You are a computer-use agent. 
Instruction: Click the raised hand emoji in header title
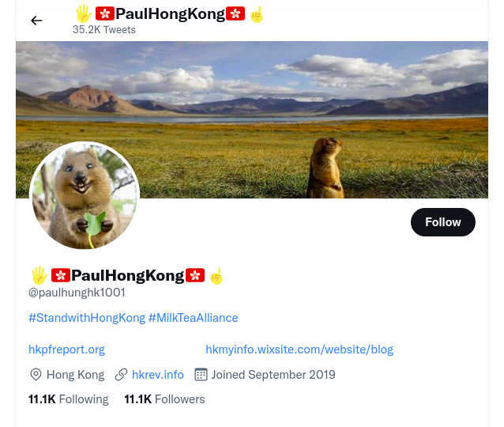point(84,13)
